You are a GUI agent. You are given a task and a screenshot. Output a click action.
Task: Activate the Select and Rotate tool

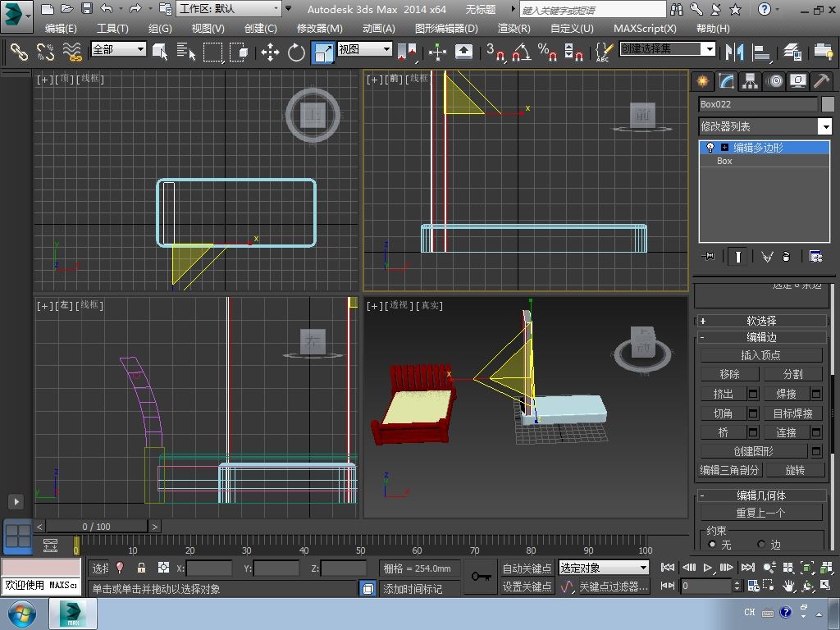point(296,52)
